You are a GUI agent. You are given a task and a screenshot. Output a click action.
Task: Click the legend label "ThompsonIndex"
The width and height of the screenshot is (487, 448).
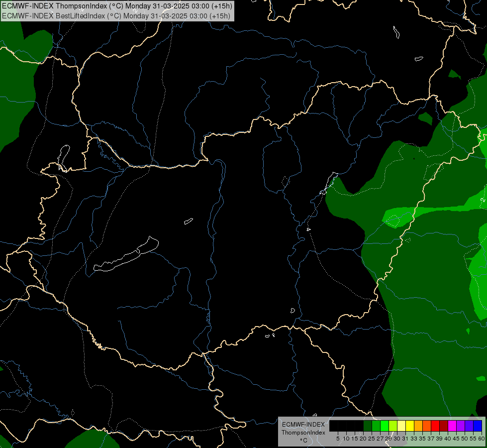[303, 433]
